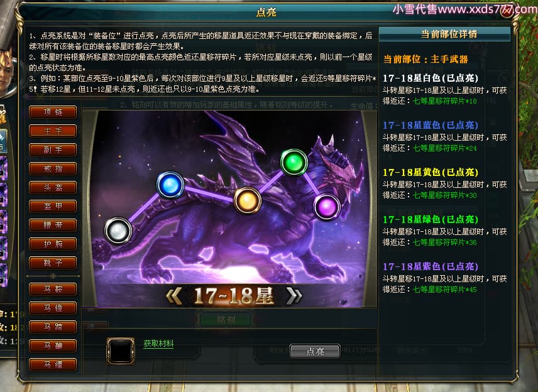This screenshot has height=392, width=538.
Task: Go to next star level arrow
Action: [x=294, y=296]
